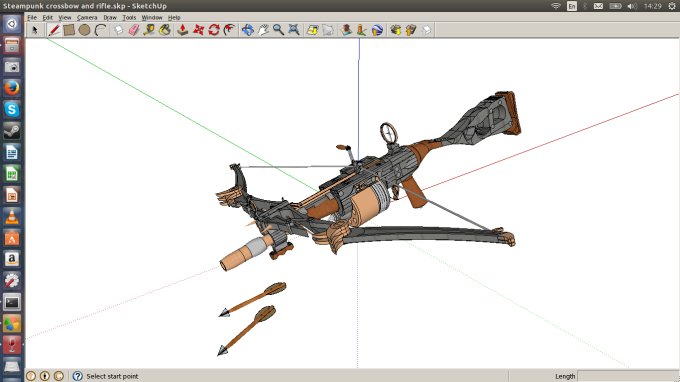
Task: Open the Files manager from dock
Action: [12, 45]
